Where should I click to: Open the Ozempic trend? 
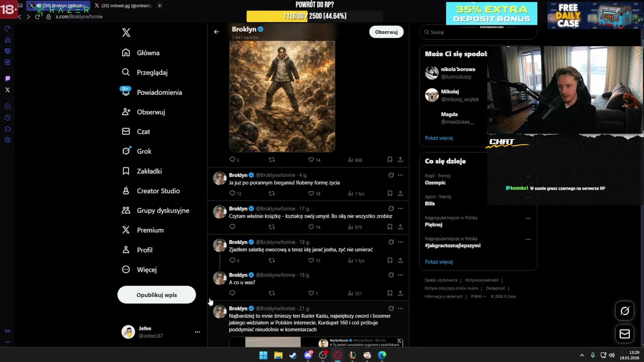pyautogui.click(x=435, y=183)
